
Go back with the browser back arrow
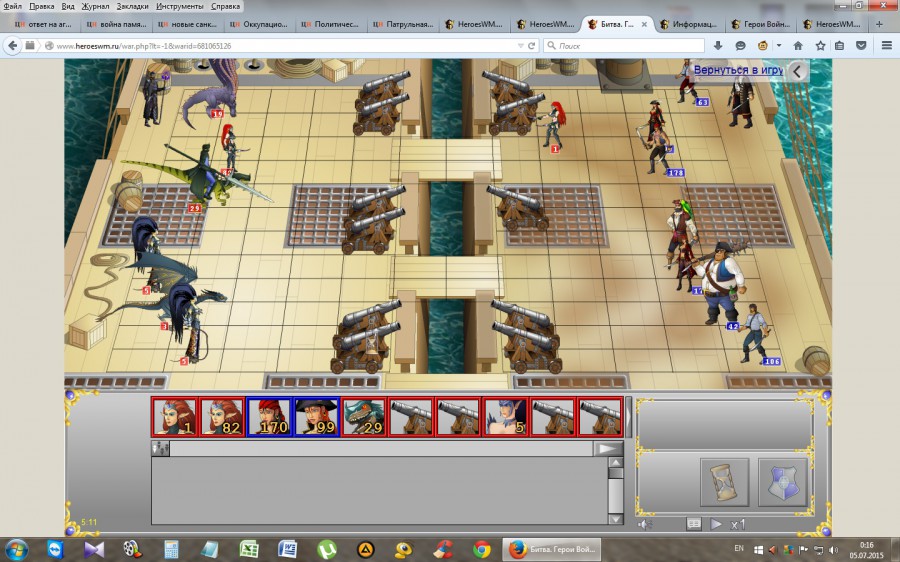point(13,45)
